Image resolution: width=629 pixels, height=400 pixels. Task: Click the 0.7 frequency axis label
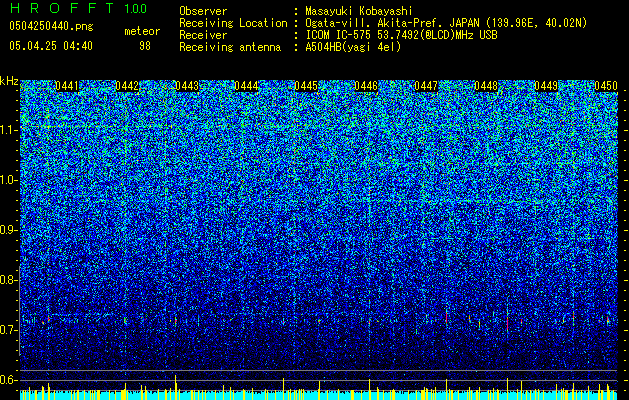[8, 330]
